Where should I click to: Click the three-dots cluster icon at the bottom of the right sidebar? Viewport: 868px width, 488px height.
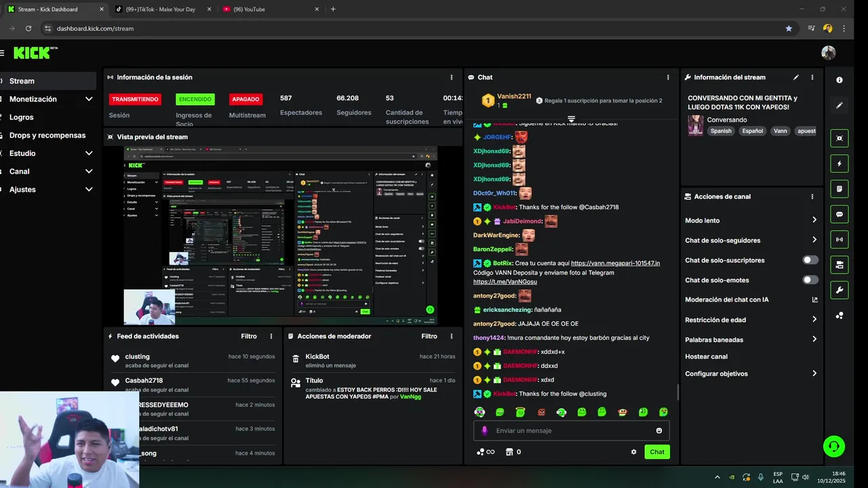(840, 315)
